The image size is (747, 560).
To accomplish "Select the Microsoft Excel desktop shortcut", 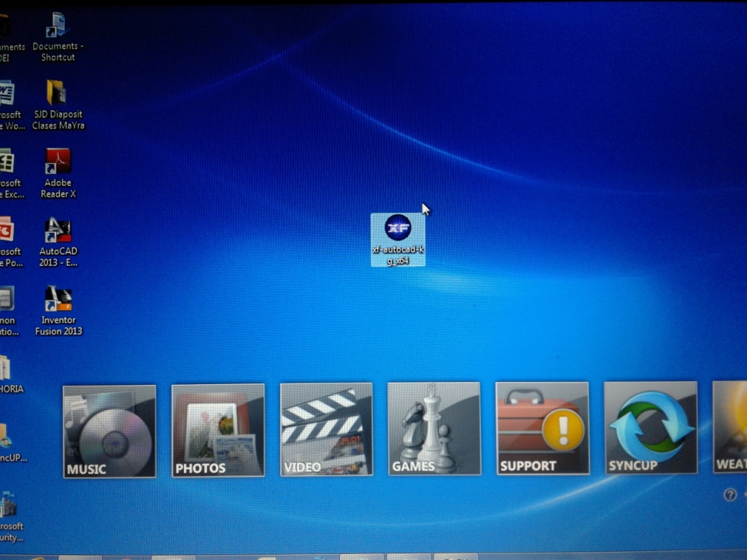I will click(6, 162).
